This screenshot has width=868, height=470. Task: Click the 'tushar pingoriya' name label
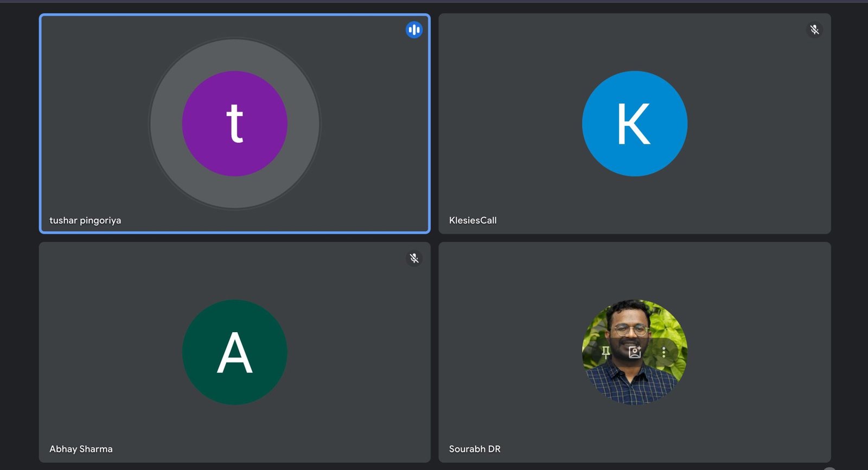pyautogui.click(x=85, y=220)
